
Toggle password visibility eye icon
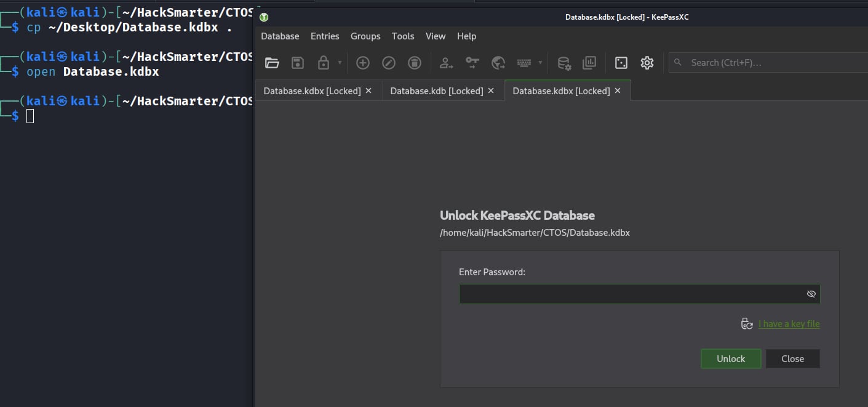coord(811,294)
